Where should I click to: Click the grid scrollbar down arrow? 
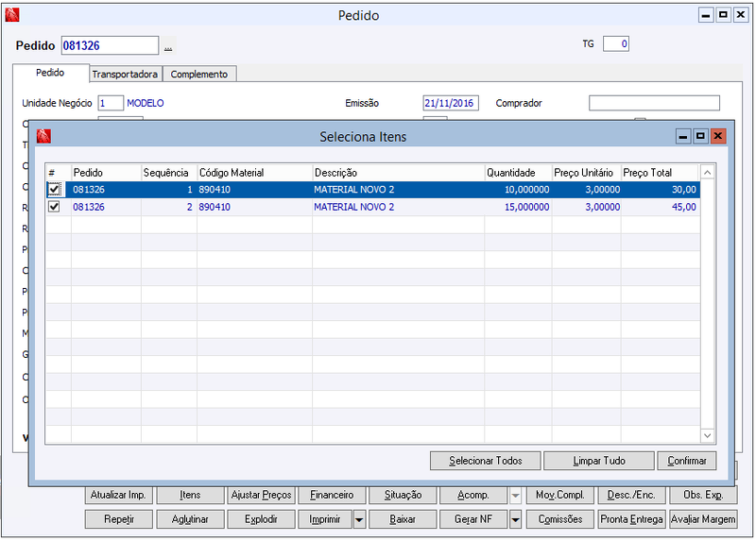(x=707, y=435)
